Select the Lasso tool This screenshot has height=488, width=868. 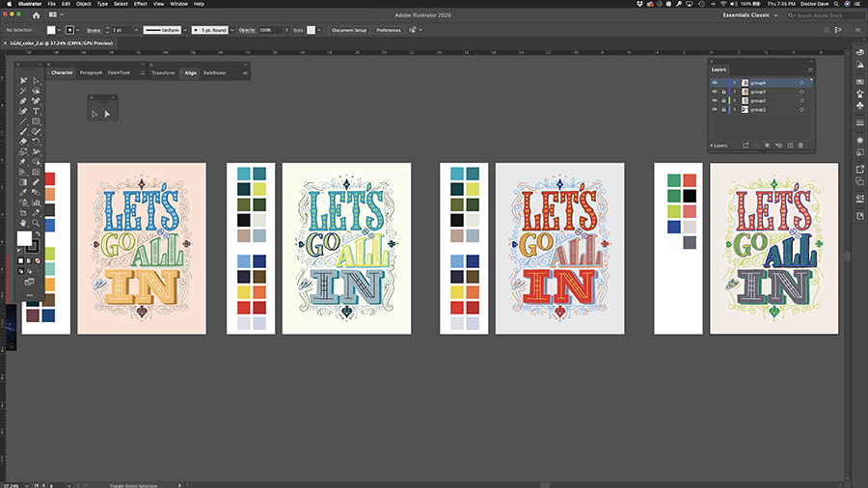pyautogui.click(x=36, y=91)
